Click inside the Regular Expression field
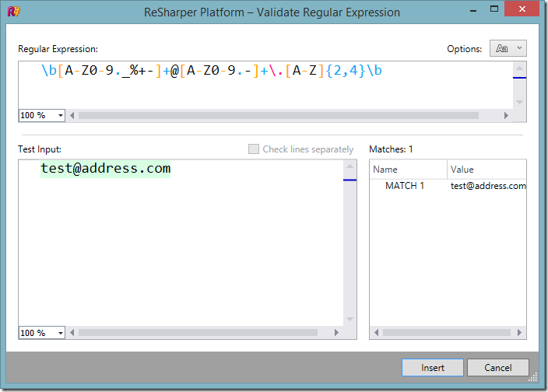Image resolution: width=548 pixels, height=392 pixels. 265,86
